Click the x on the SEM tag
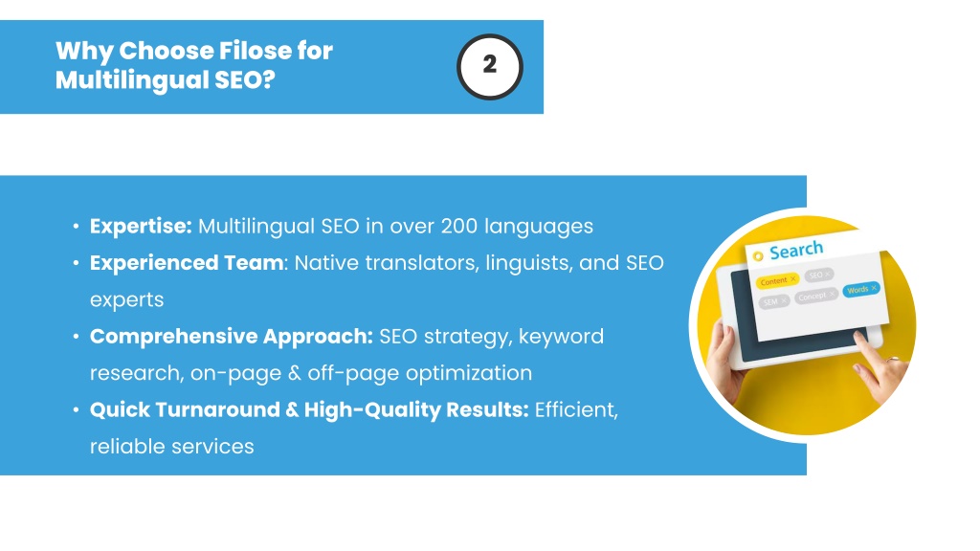Image resolution: width=980 pixels, height=551 pixels. [x=784, y=301]
